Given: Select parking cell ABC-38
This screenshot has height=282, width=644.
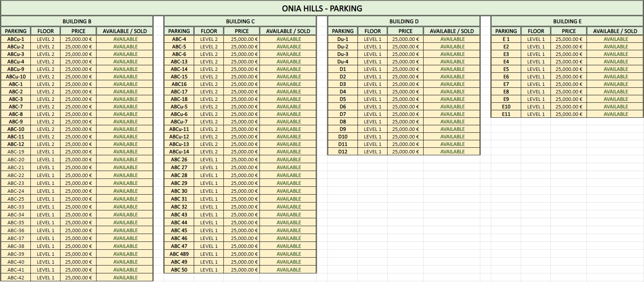Looking at the screenshot, I should tap(16, 246).
